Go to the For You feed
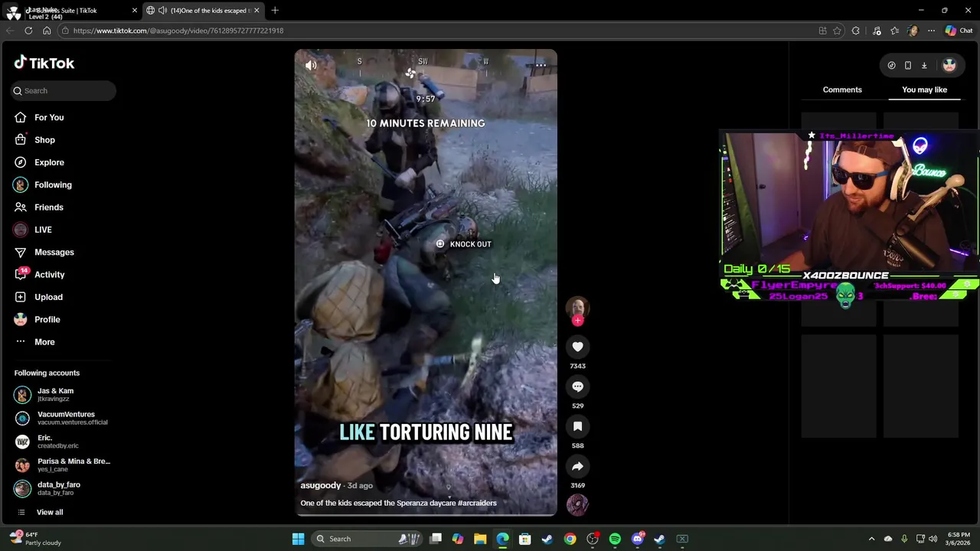Viewport: 980px width, 551px height. tap(49, 117)
